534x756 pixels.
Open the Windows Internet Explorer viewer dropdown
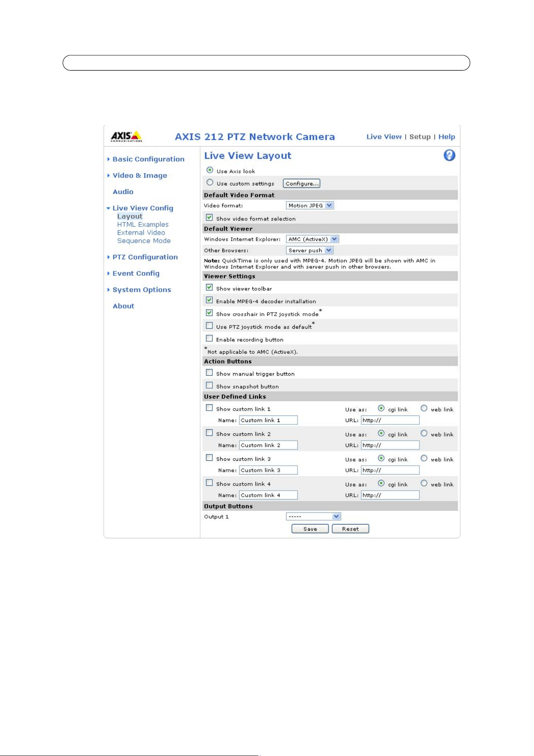pos(312,239)
